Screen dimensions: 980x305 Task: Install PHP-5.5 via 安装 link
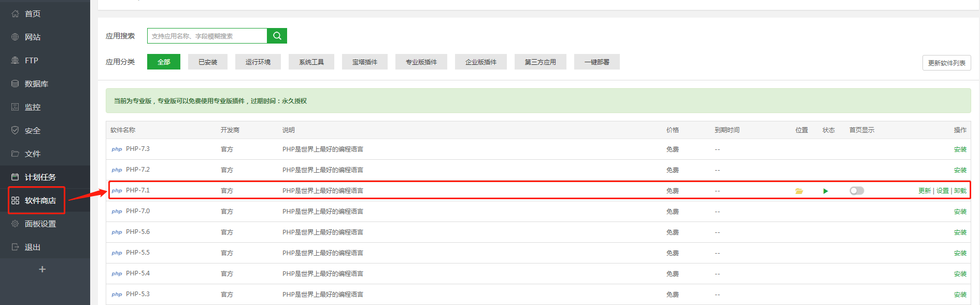(960, 253)
